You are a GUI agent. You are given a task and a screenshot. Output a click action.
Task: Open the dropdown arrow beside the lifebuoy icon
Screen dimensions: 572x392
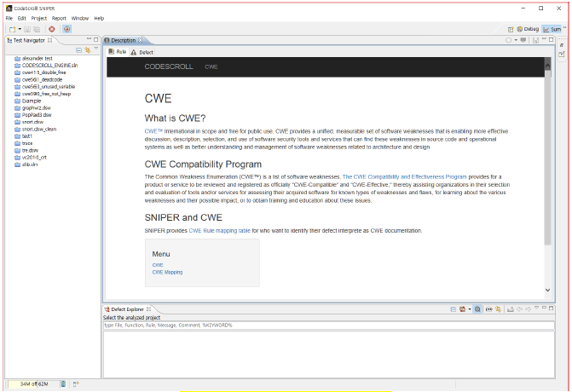(470, 309)
